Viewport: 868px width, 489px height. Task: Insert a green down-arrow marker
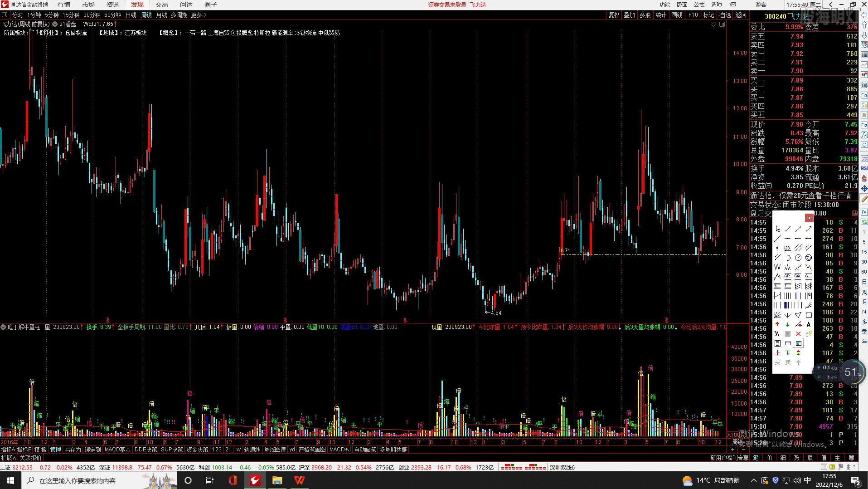(788, 324)
